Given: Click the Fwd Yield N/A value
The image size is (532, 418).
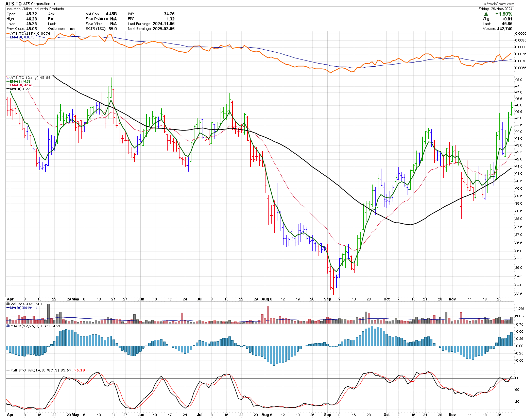Looking at the screenshot, I should point(114,24).
